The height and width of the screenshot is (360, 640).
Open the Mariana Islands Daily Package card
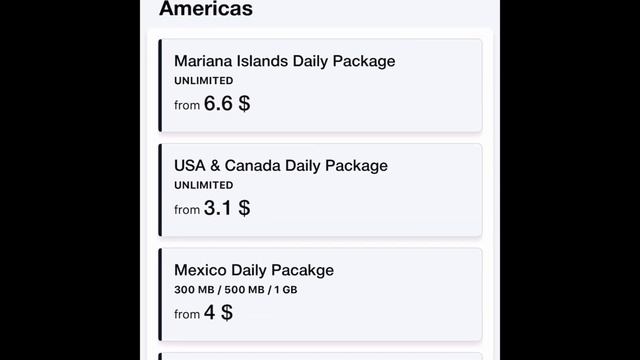pos(320,85)
